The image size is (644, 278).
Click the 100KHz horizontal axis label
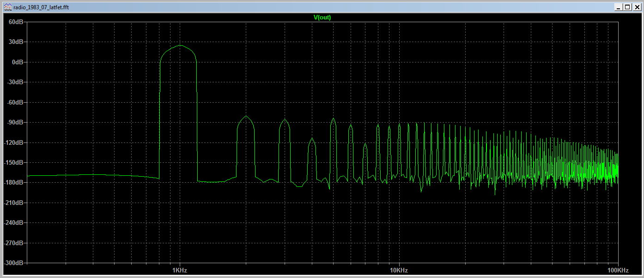[618, 270]
